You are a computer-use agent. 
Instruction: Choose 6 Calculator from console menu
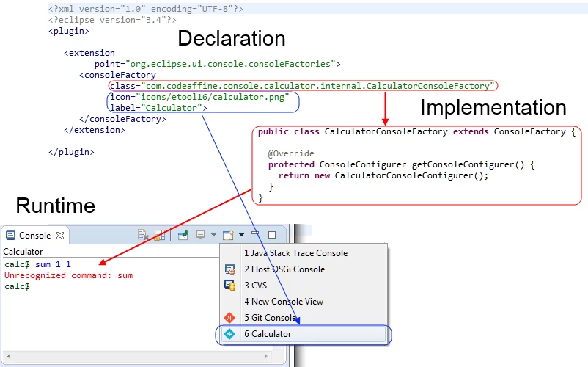(304, 334)
